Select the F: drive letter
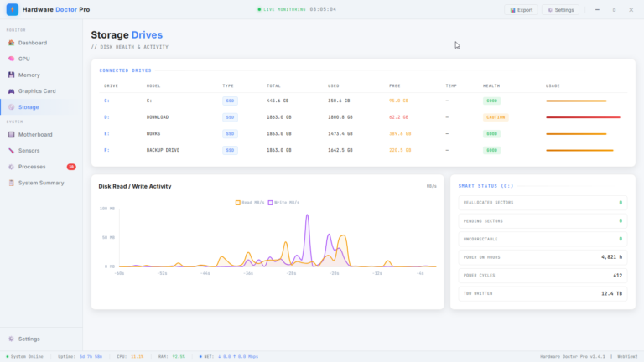Viewport: 644px width, 362px height. 106,150
